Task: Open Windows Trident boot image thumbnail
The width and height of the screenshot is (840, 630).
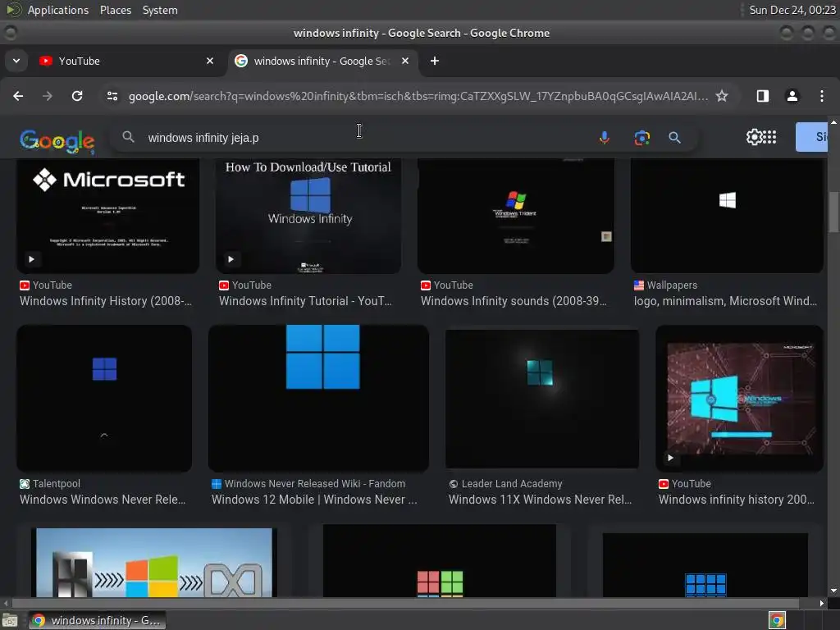Action: pyautogui.click(x=515, y=216)
